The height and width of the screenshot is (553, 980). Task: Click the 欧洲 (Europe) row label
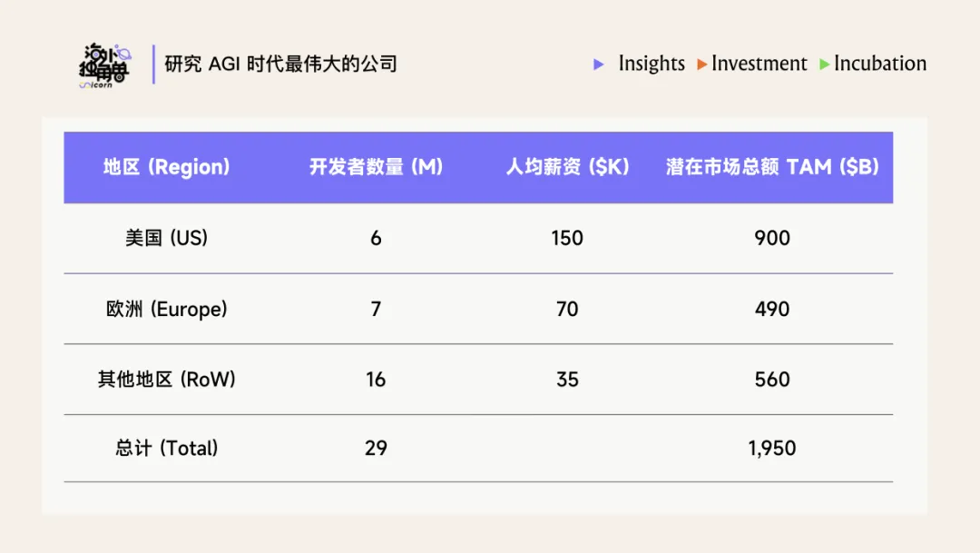(167, 309)
